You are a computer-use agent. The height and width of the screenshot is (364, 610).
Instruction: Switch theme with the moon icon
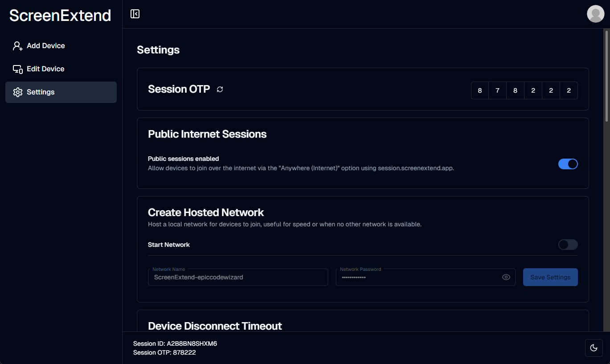pos(594,348)
